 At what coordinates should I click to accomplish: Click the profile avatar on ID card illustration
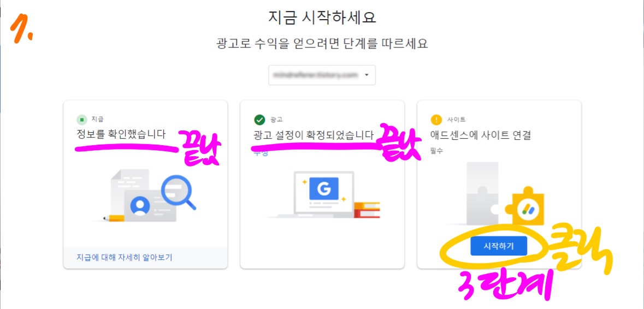pyautogui.click(x=140, y=206)
